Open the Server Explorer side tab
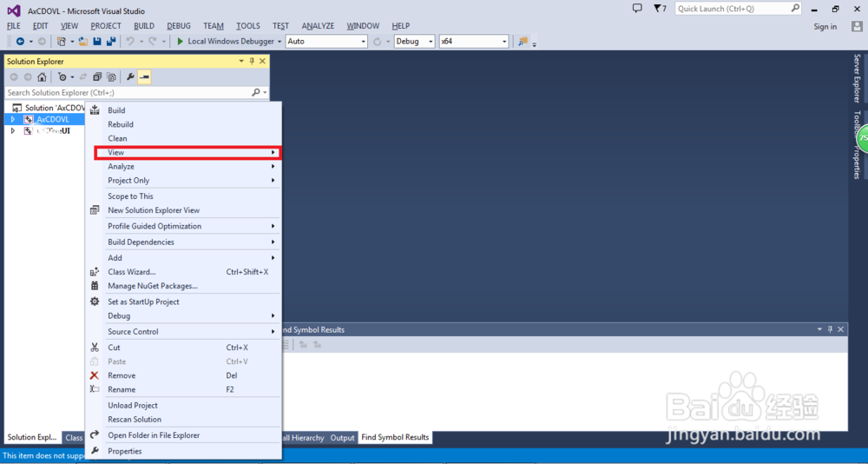 pos(857,78)
